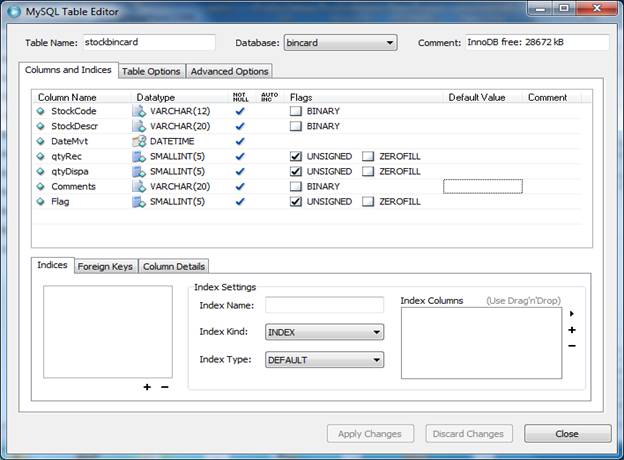Switch to Columns and Indices tab
This screenshot has height=460, width=624.
[68, 70]
